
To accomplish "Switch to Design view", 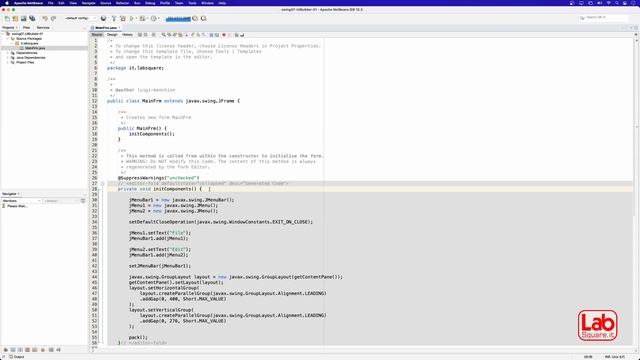I will click(x=112, y=35).
